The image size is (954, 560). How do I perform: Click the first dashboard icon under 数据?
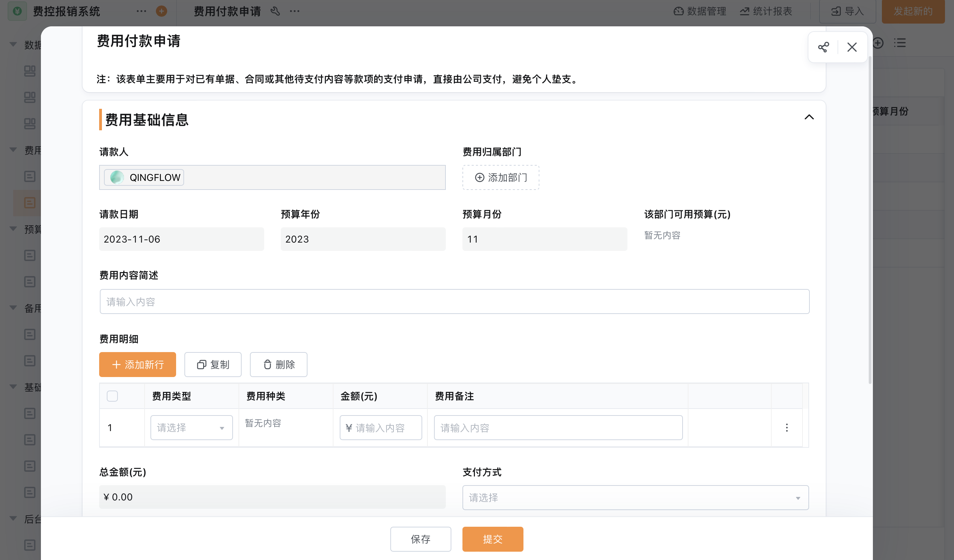[x=29, y=71]
